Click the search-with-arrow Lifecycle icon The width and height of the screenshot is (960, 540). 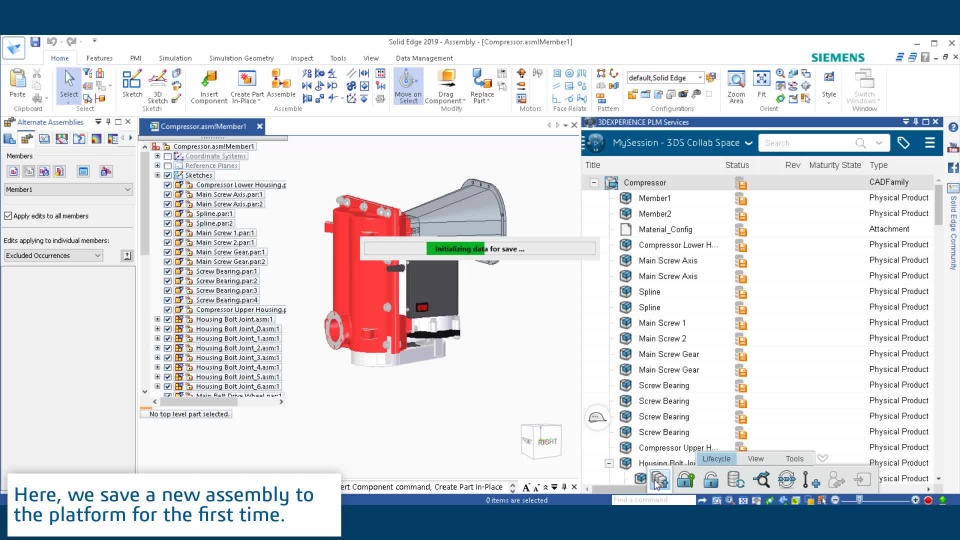(761, 479)
